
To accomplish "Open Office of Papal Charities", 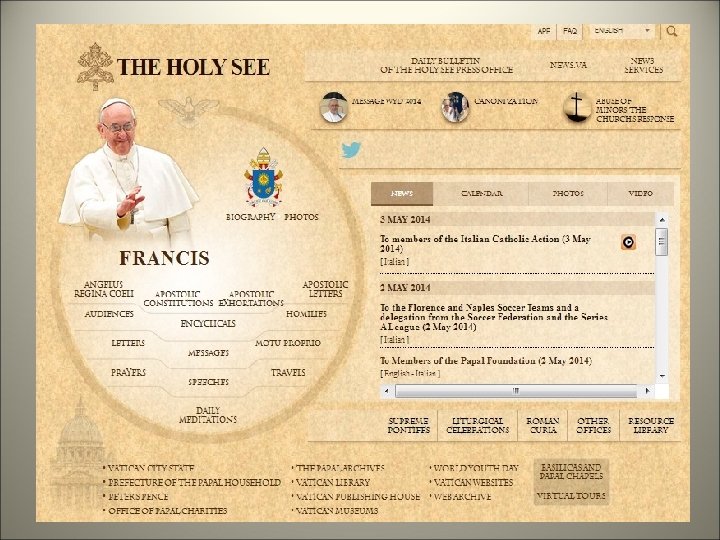I will coord(167,511).
